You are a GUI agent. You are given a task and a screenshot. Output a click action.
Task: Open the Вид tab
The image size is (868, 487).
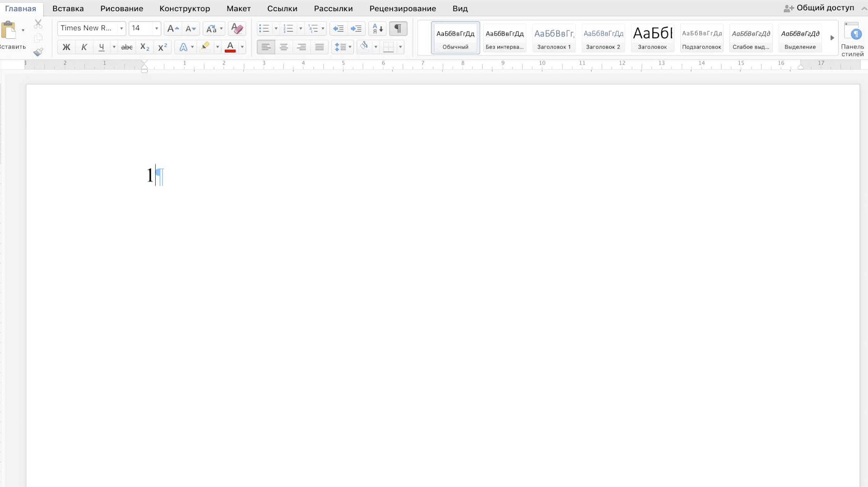point(460,9)
